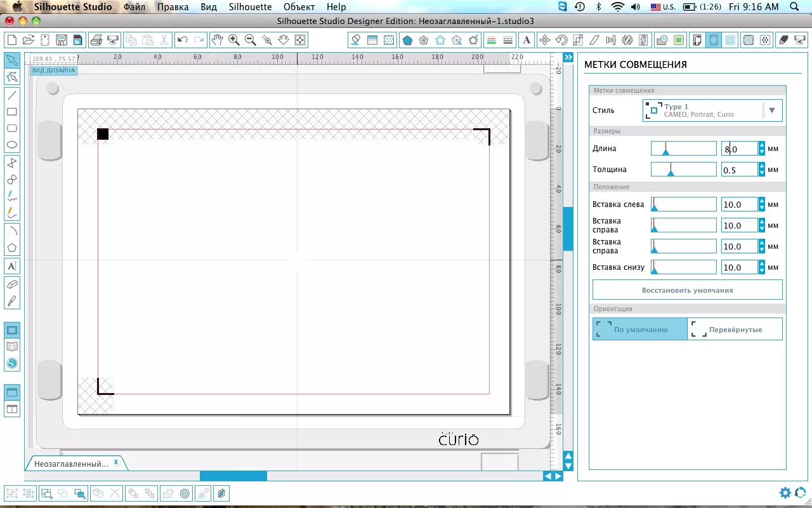Open the Объект menu
This screenshot has height=508, width=812.
click(x=299, y=7)
